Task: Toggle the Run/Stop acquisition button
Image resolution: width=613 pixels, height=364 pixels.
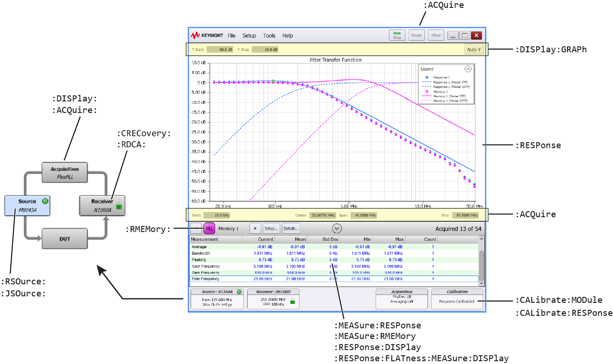Action: coord(397,35)
